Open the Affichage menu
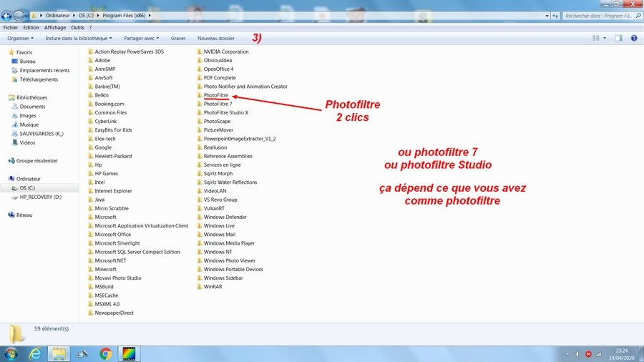Image resolution: width=644 pixels, height=362 pixels. 55,27
